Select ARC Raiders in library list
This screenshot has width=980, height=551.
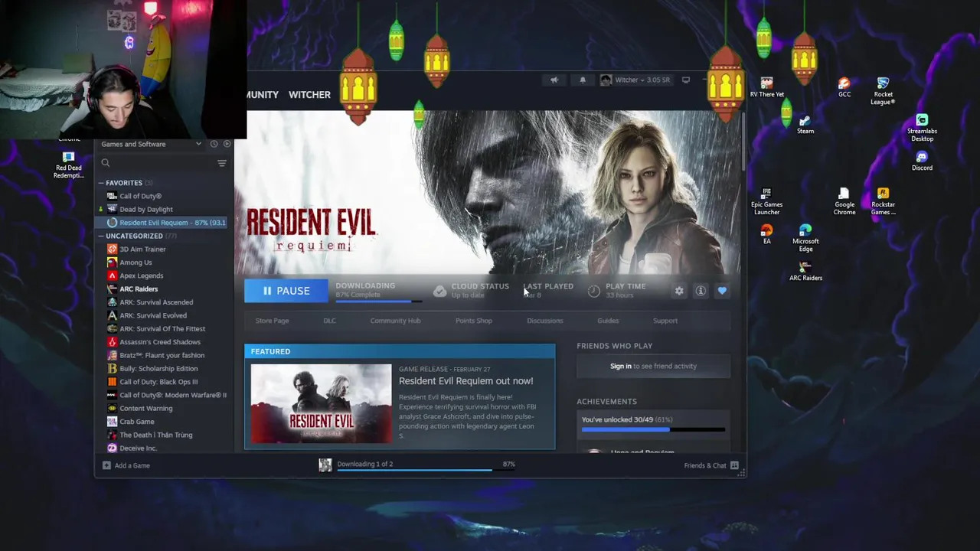[x=139, y=289]
